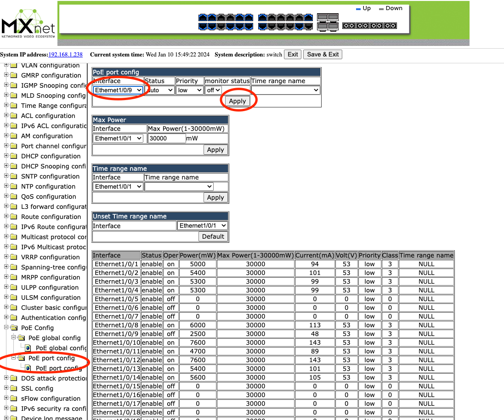Open Authentication config tree item
504x420 pixels.
coord(54,318)
